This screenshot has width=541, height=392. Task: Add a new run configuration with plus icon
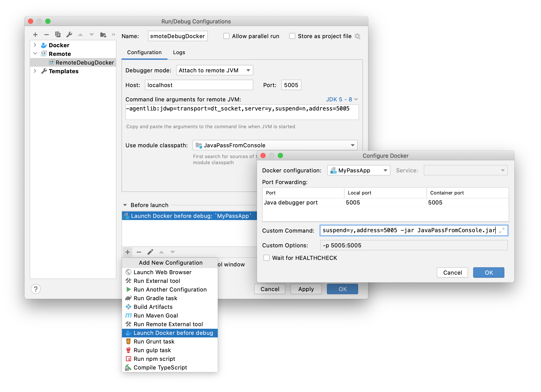(35, 35)
